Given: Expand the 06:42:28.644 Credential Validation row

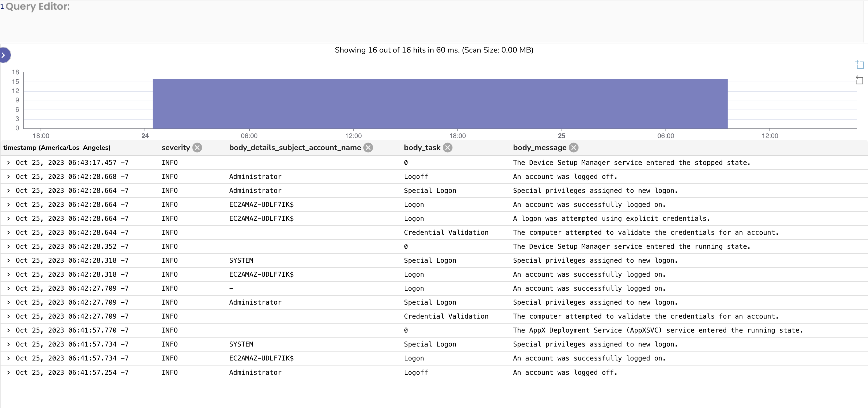Looking at the screenshot, I should [8, 233].
